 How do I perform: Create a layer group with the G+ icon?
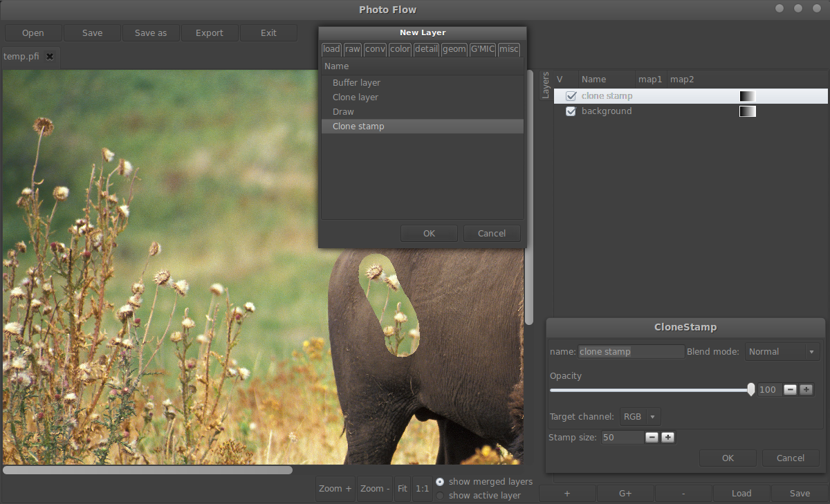point(625,493)
